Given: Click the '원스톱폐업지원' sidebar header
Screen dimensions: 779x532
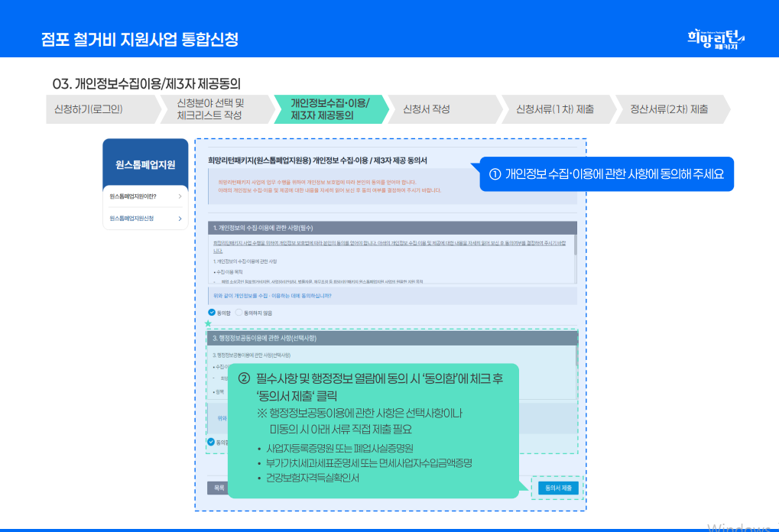Looking at the screenshot, I should 145,164.
